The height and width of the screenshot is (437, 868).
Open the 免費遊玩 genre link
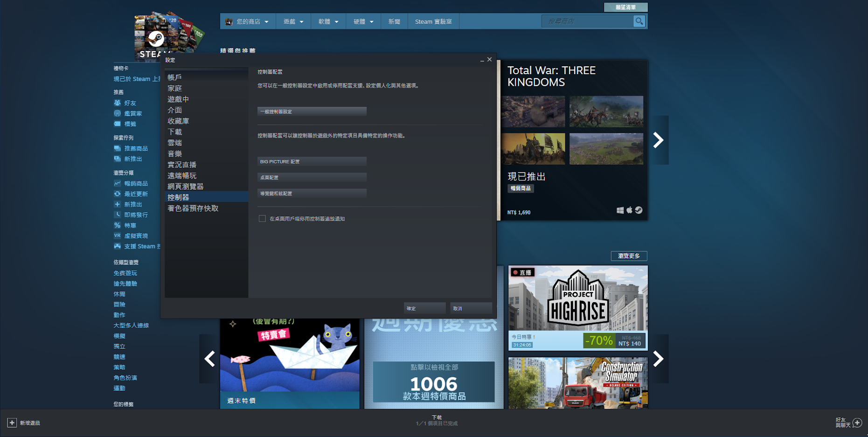125,273
